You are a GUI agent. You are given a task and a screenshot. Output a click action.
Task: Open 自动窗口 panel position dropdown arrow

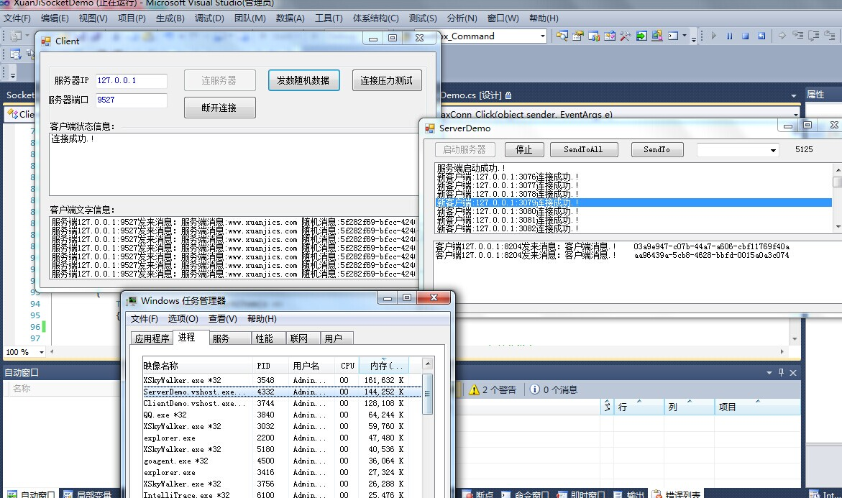click(769, 372)
